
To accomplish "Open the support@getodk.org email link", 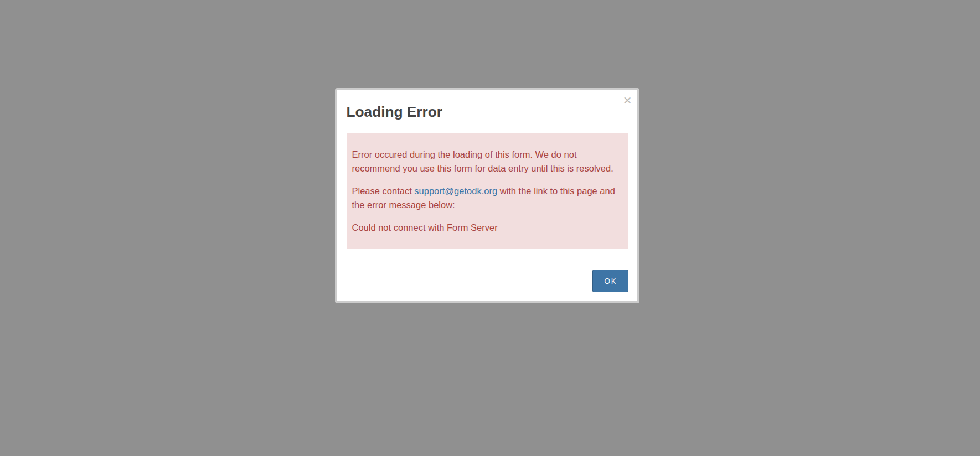I will tap(456, 191).
